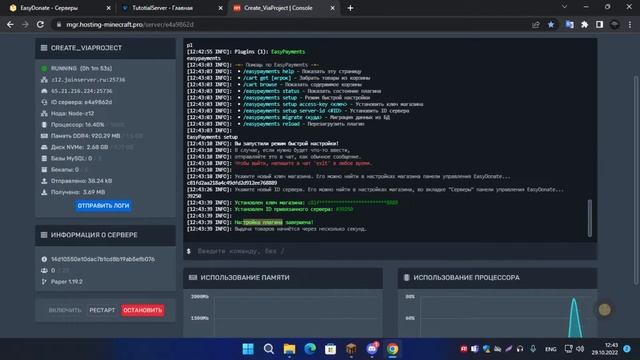Click the /easypayments reload help line
The width and height of the screenshot is (640, 360).
tap(304, 124)
